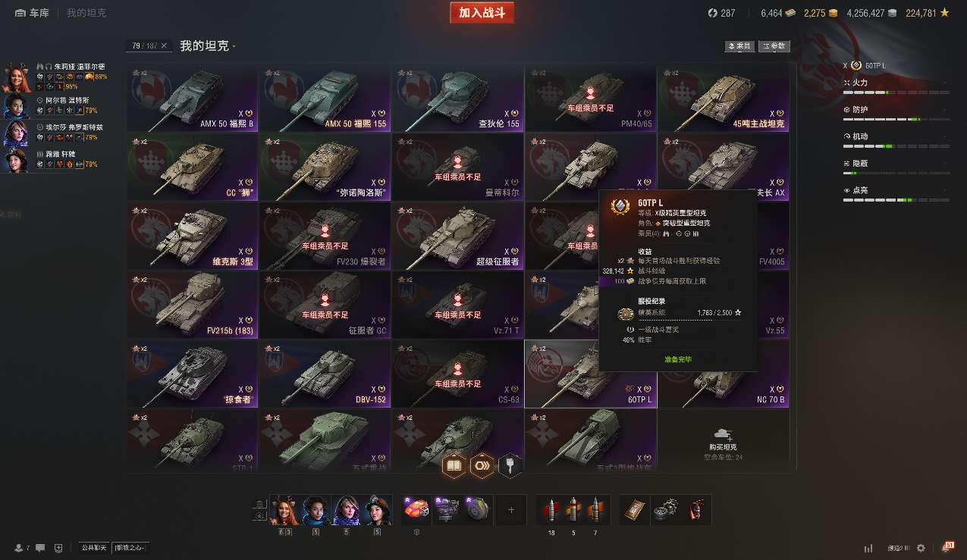Open the notifications bell with red badge

click(947, 547)
